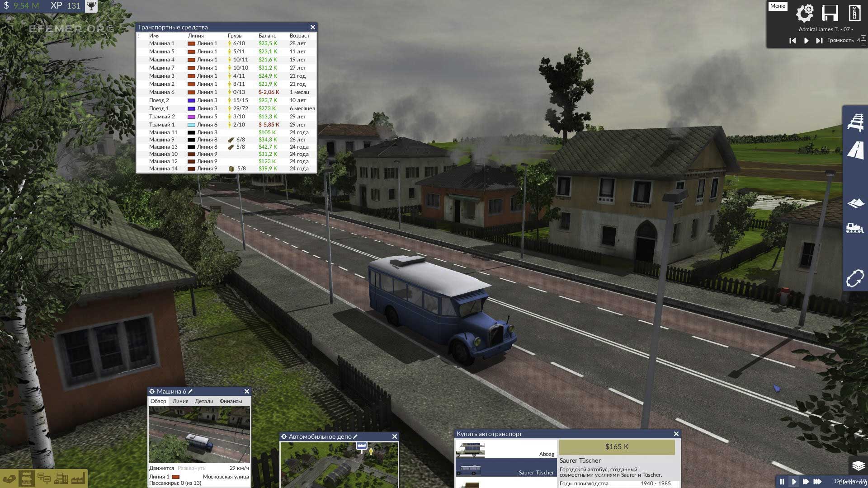The width and height of the screenshot is (868, 488).
Task: Select Машина 6 row in the vehicle list
Action: point(226,92)
